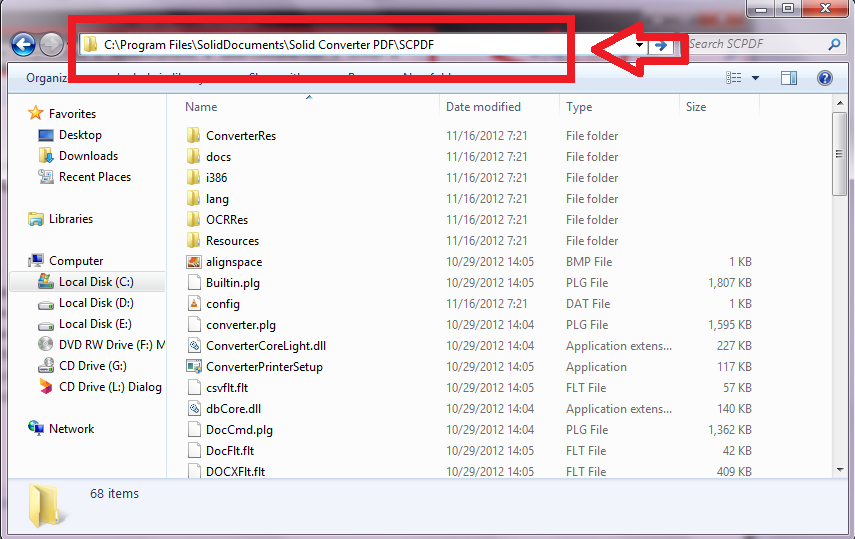Select Network in the navigation pane

(x=71, y=429)
